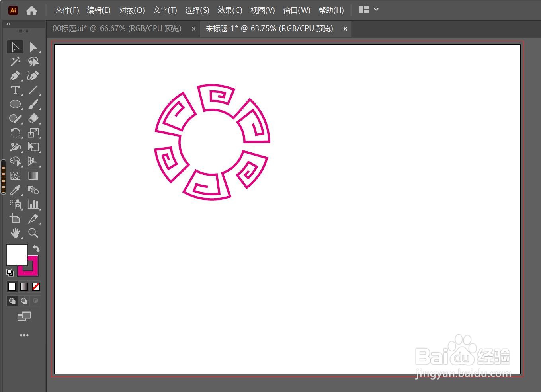Reset to default fill and stroke
Image resolution: width=541 pixels, height=392 pixels.
click(10, 273)
